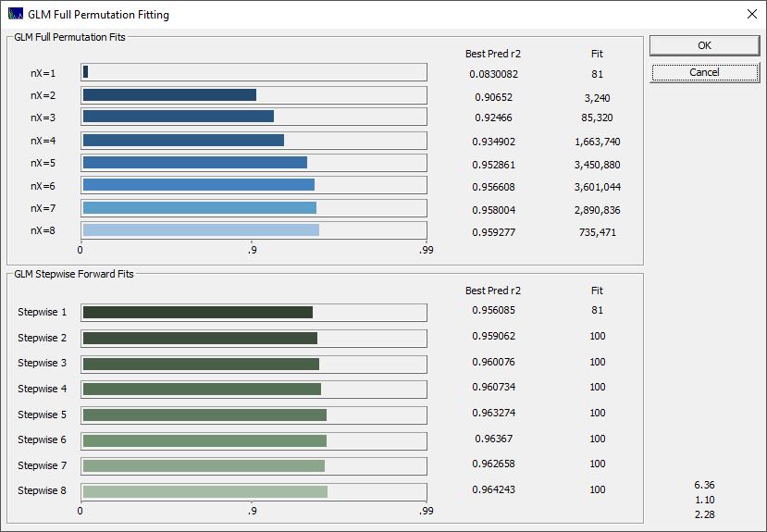Viewport: 767px width, 532px height.
Task: Select the Stepwise 8 fit bar
Action: [x=254, y=492]
